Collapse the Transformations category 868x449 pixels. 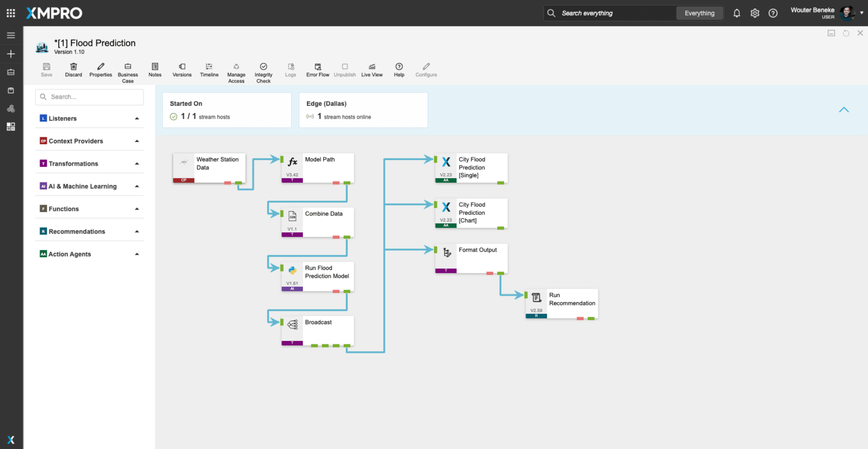pyautogui.click(x=137, y=164)
